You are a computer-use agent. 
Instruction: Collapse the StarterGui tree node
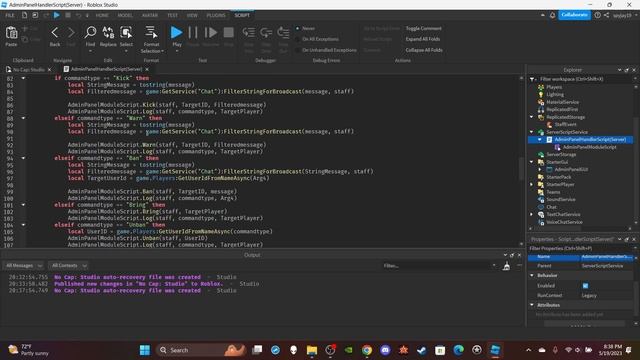(532, 162)
